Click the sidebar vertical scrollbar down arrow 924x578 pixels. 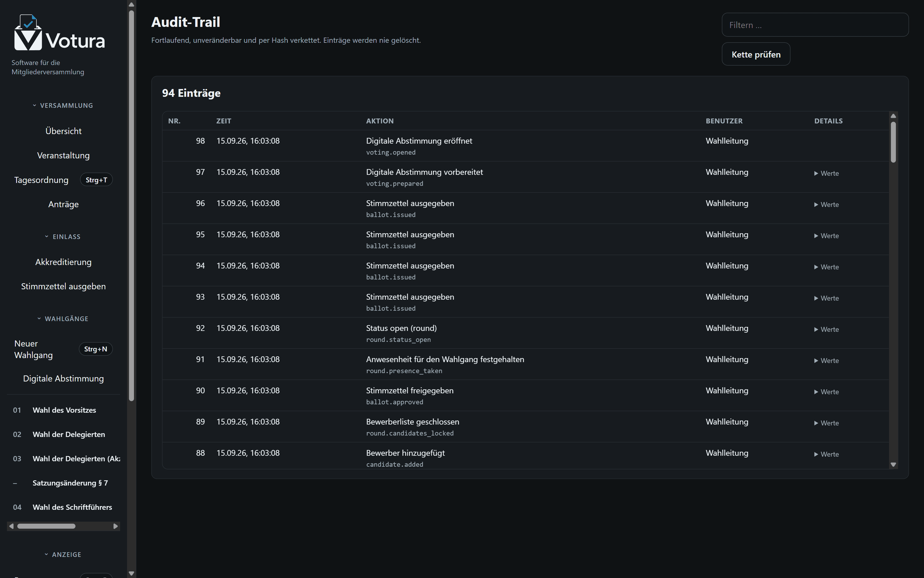(131, 573)
